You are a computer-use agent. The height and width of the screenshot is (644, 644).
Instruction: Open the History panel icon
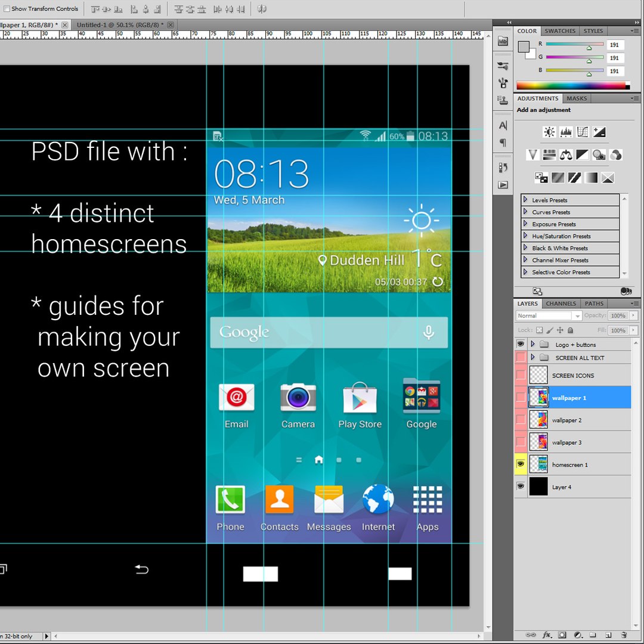tap(503, 168)
